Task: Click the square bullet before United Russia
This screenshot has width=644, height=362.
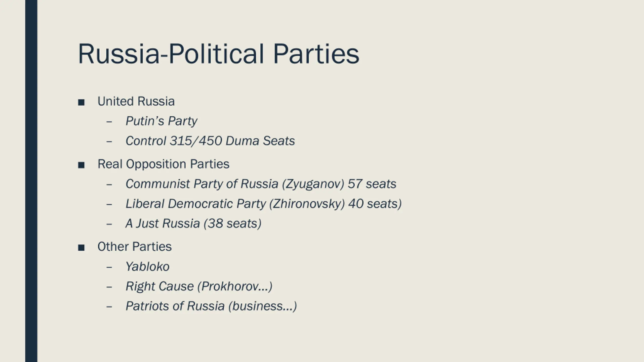Action: [x=81, y=102]
